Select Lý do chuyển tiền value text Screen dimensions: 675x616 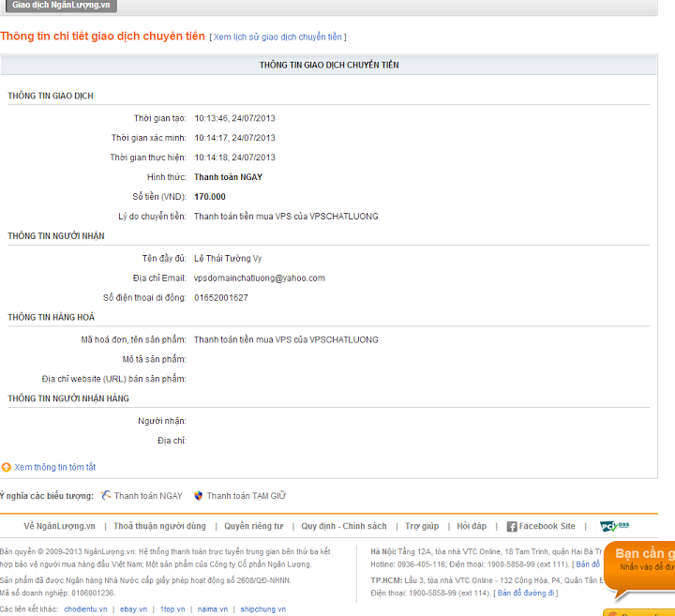(x=286, y=216)
